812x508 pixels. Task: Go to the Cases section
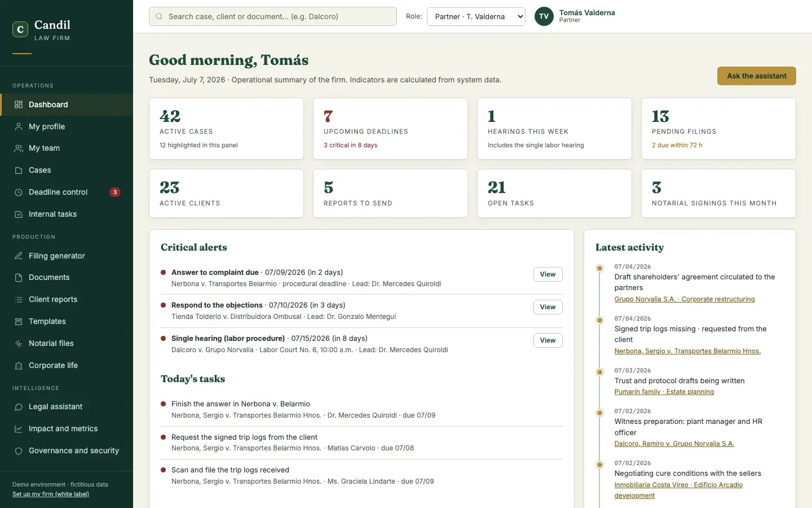67,170
